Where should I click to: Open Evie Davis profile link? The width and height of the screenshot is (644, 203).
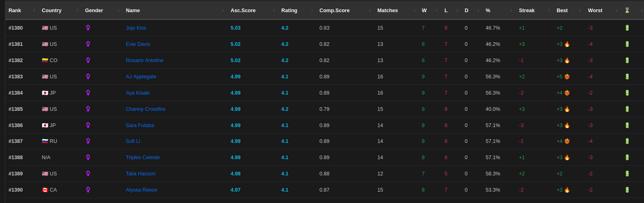tap(138, 44)
